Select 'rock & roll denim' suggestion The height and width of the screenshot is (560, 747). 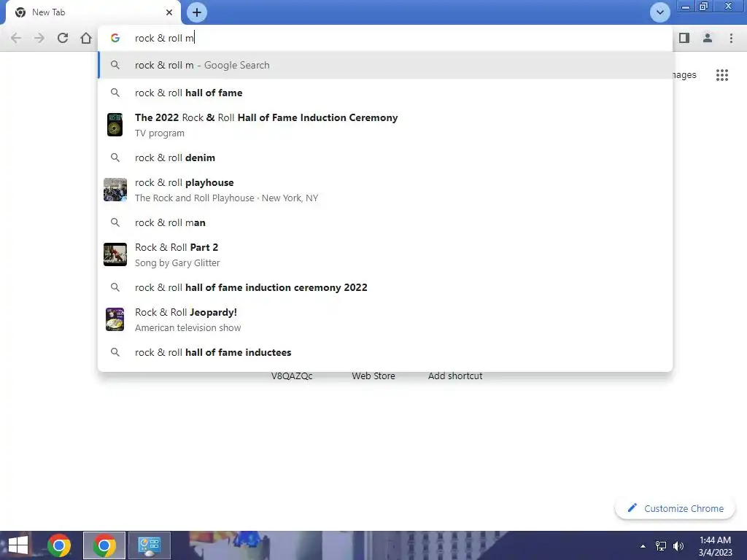[x=385, y=157]
